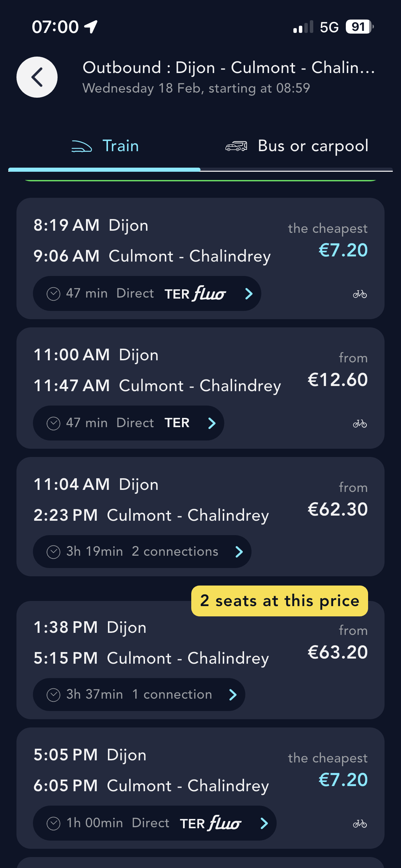Tap the bicycle icon on 8:19 AM trip
Viewport: 401px width, 868px height.
(360, 294)
